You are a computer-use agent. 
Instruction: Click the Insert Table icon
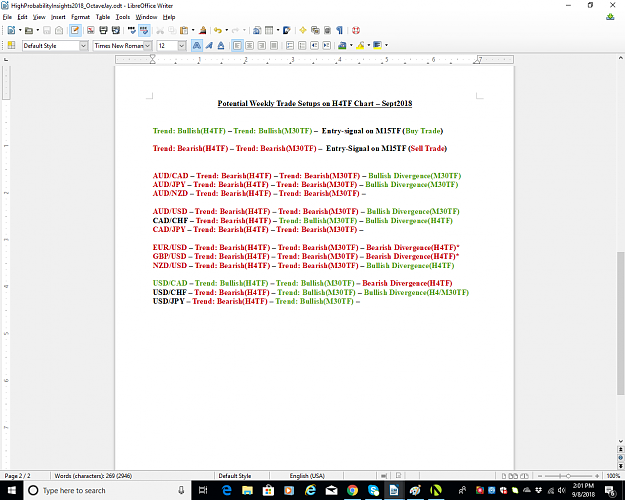(269, 30)
